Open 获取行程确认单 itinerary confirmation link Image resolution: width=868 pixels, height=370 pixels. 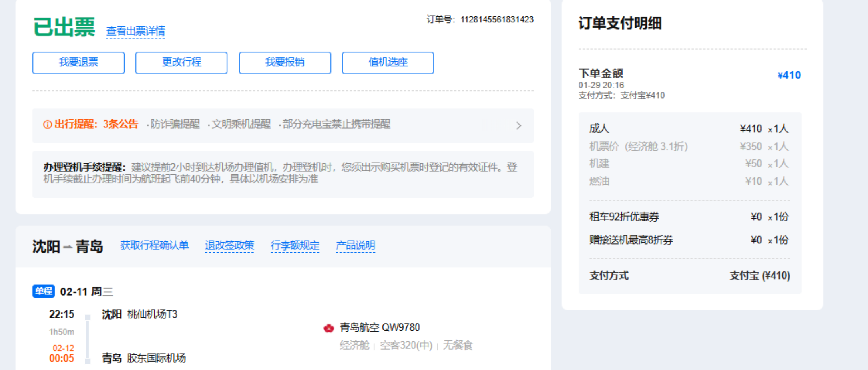click(x=154, y=245)
